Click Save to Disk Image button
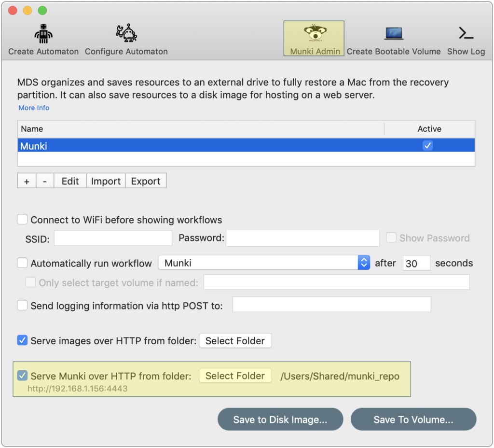 click(x=280, y=420)
